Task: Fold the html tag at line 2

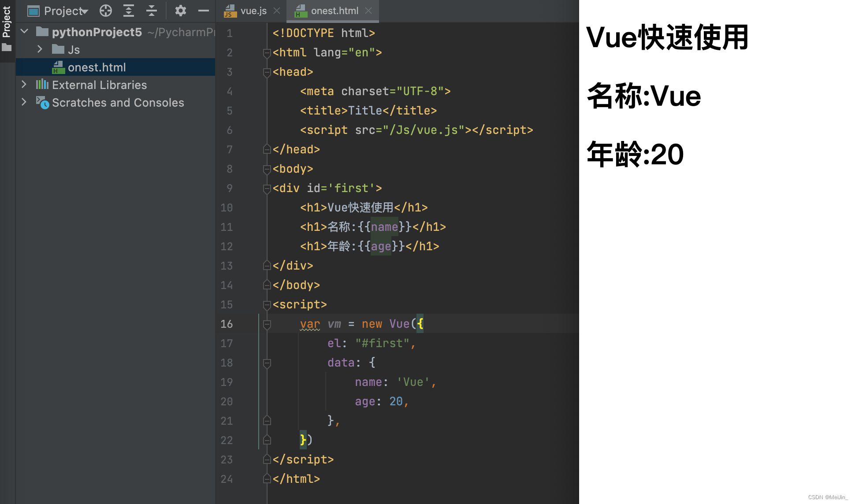Action: pyautogui.click(x=267, y=53)
